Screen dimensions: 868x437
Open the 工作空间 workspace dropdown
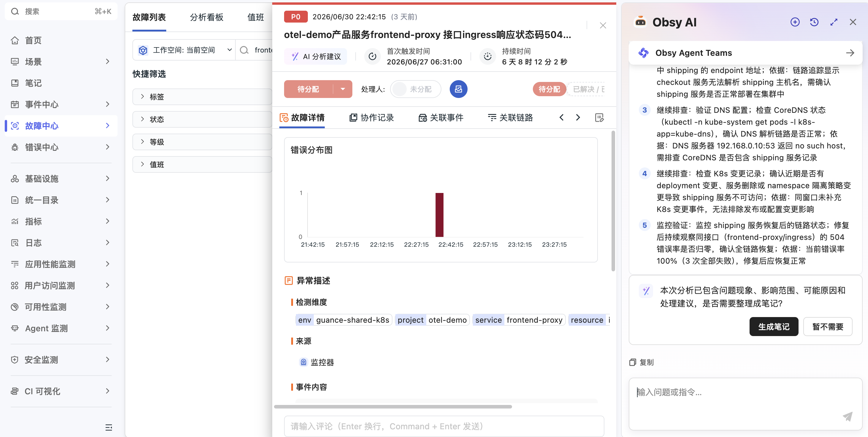(x=184, y=50)
